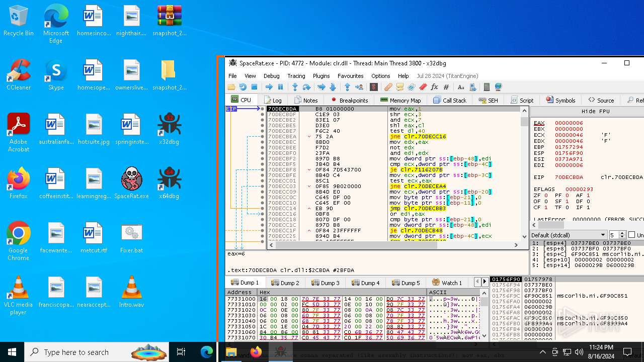Open SpaceRat.exe on the desktop
The height and width of the screenshot is (362, 644).
click(131, 183)
